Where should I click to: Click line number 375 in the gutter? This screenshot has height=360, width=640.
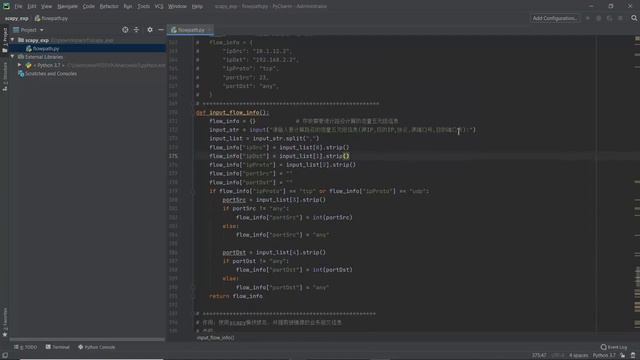point(173,156)
